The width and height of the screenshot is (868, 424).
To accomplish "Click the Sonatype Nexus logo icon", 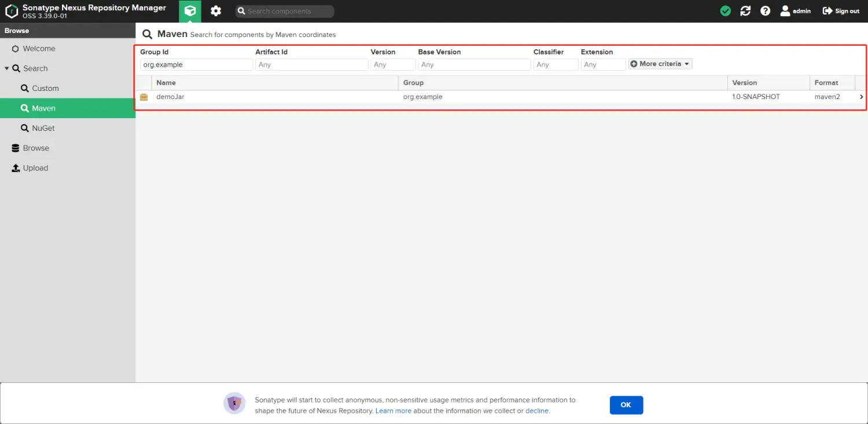I will (12, 11).
